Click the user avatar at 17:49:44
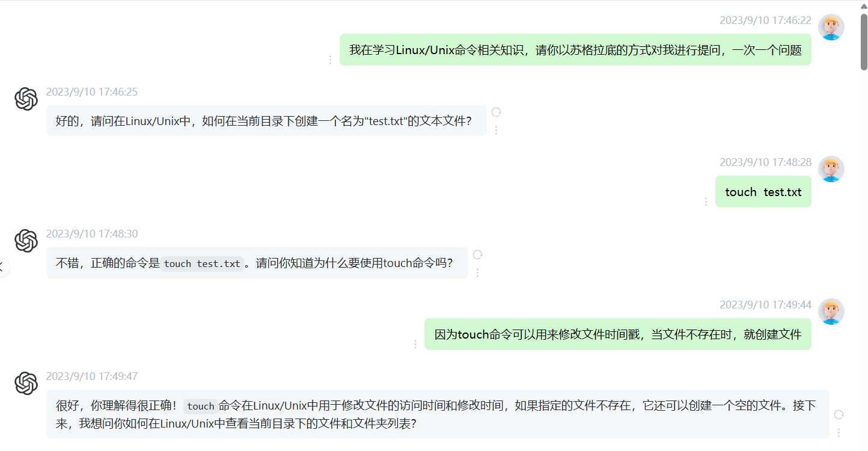 (831, 311)
